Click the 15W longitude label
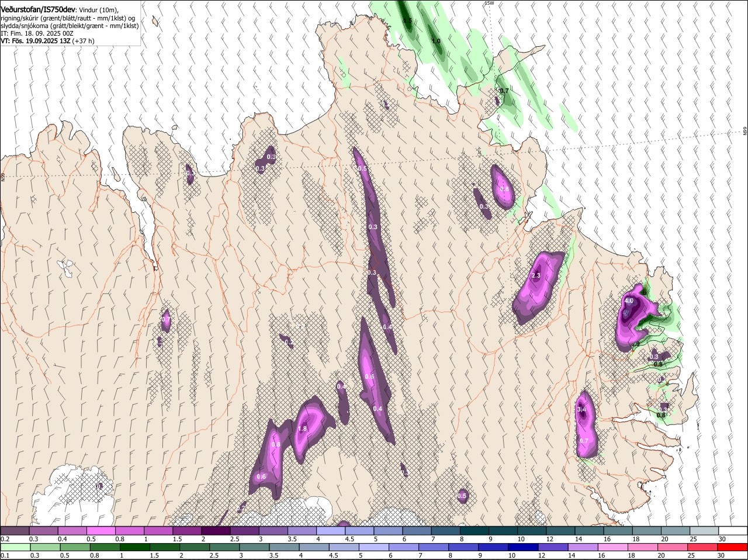 coord(489,3)
